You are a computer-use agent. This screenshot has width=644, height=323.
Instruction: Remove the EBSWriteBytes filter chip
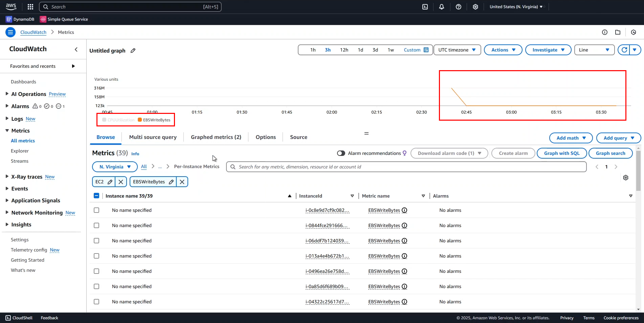(182, 182)
